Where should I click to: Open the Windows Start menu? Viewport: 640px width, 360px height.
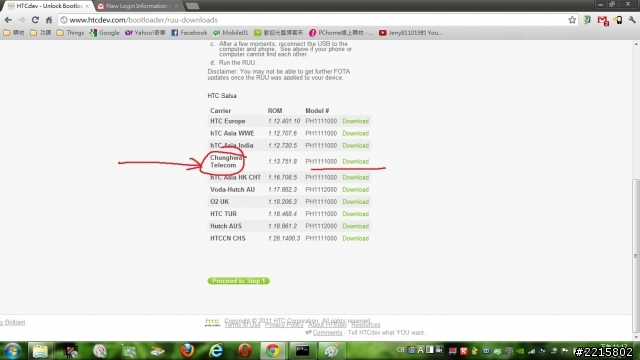12,351
